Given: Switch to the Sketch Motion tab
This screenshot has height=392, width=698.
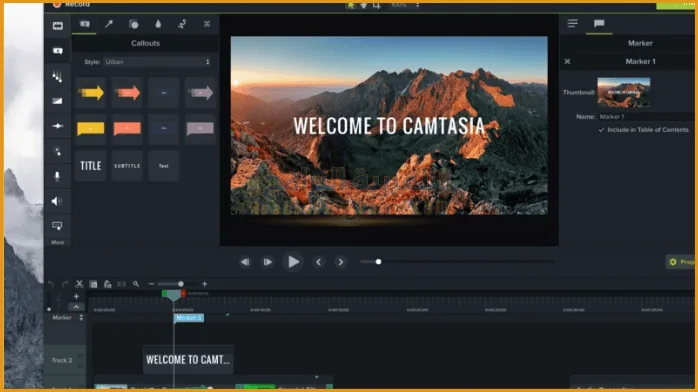Looking at the screenshot, I should point(182,24).
